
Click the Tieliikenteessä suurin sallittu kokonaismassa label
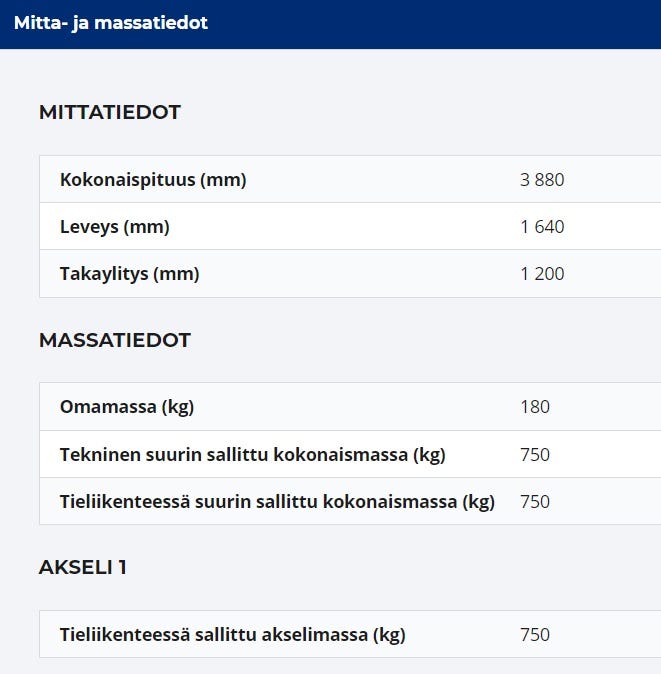click(x=277, y=502)
